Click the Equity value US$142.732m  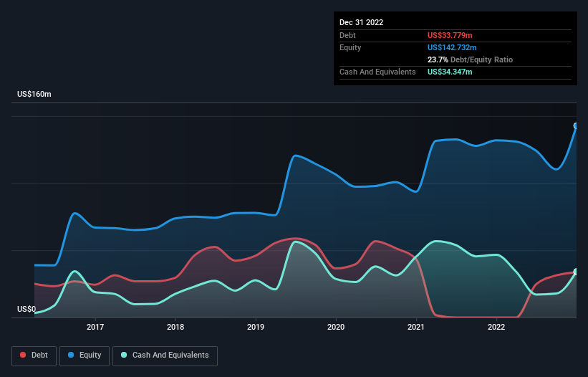pos(452,47)
